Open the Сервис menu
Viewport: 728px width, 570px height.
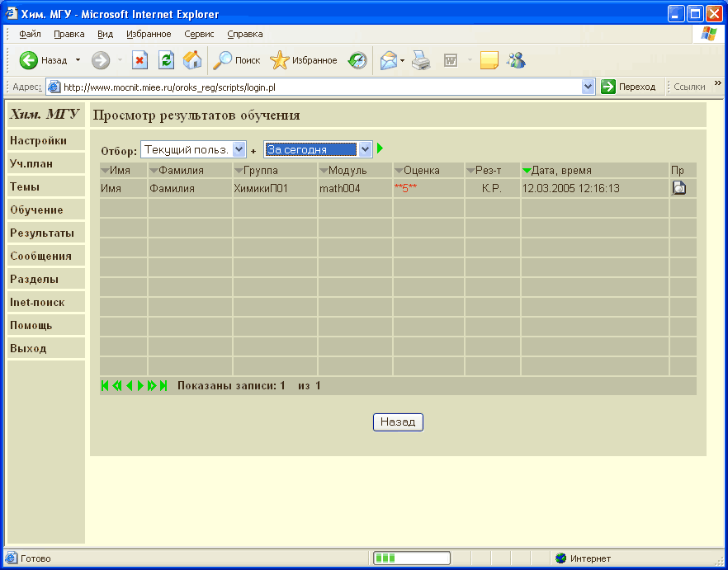click(x=199, y=34)
